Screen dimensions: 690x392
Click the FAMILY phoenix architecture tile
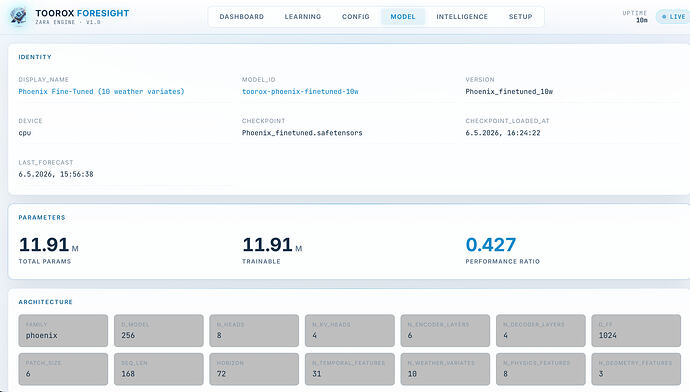pyautogui.click(x=63, y=330)
